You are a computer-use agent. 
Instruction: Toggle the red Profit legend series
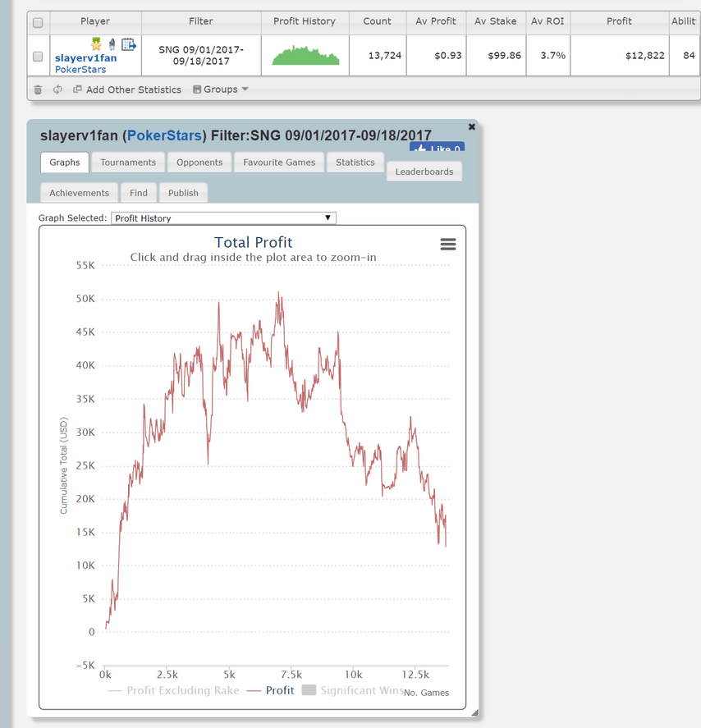[271, 690]
